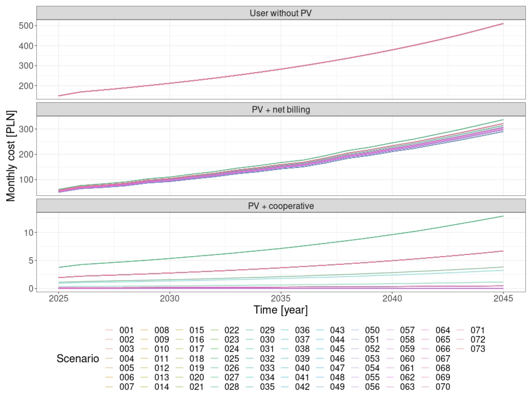Click the 500 y-axis label in top panel
This screenshot has width=532, height=395.
[26, 26]
